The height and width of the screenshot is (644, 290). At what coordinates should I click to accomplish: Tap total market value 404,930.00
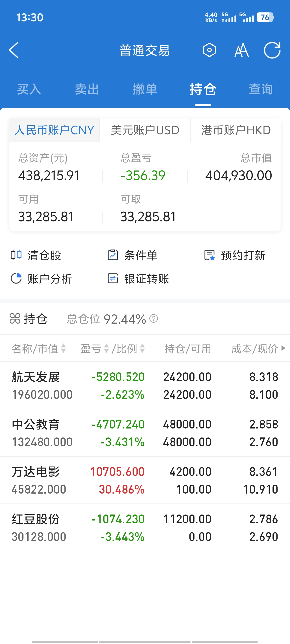239,175
